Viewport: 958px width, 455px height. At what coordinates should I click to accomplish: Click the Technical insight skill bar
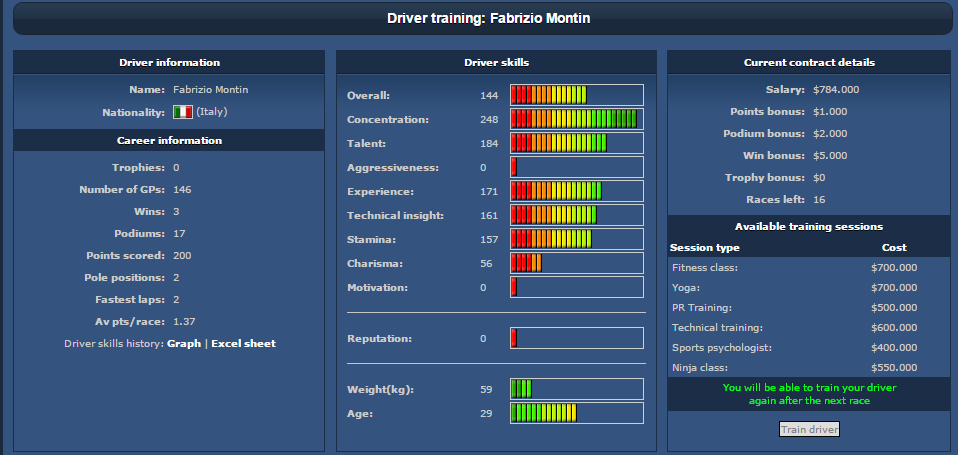coord(577,215)
